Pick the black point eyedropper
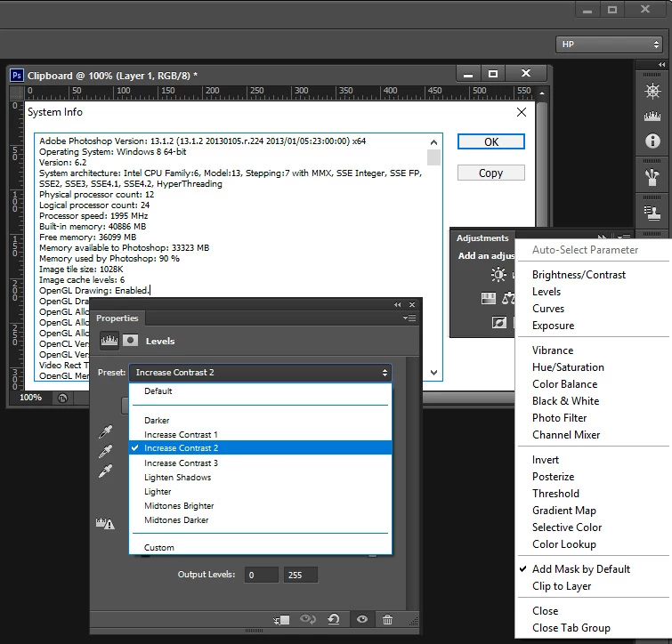The image size is (672, 644). [x=105, y=431]
